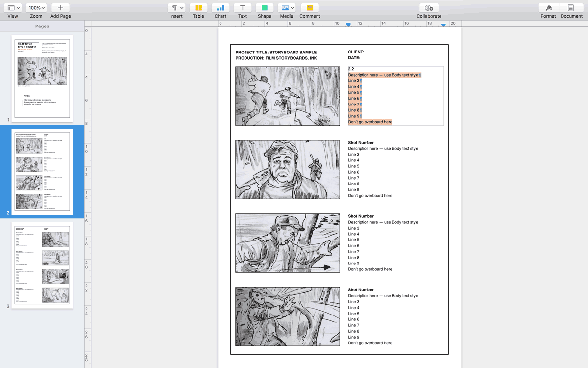Image resolution: width=588 pixels, height=368 pixels.
Task: Insert a Table from toolbar
Action: click(x=198, y=8)
